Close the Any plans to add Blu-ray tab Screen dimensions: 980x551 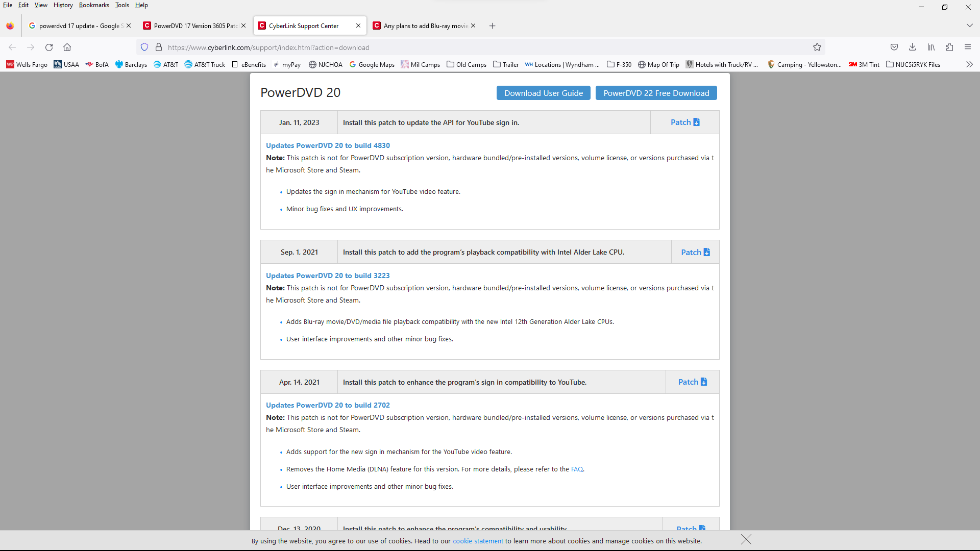(473, 26)
